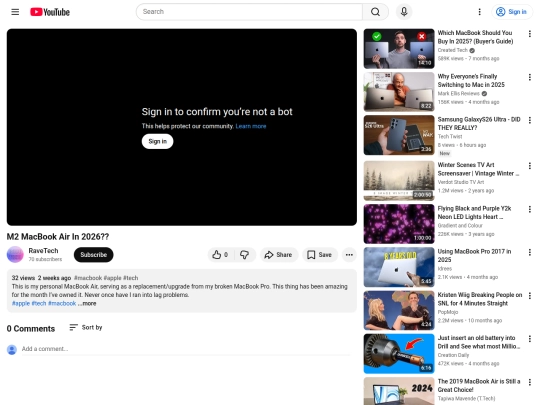540x405 pixels.
Task: Click the Mark Ellis Reviews channel name
Action: [x=458, y=94]
